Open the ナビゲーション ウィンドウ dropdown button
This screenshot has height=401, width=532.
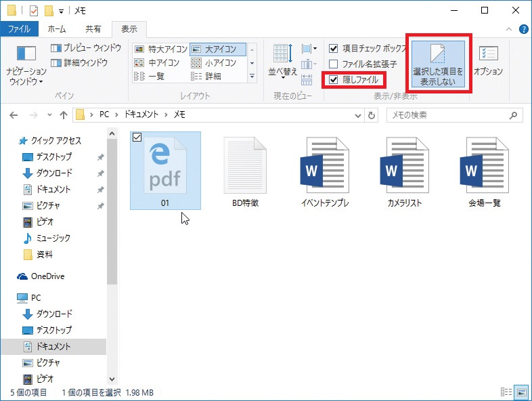[x=26, y=65]
